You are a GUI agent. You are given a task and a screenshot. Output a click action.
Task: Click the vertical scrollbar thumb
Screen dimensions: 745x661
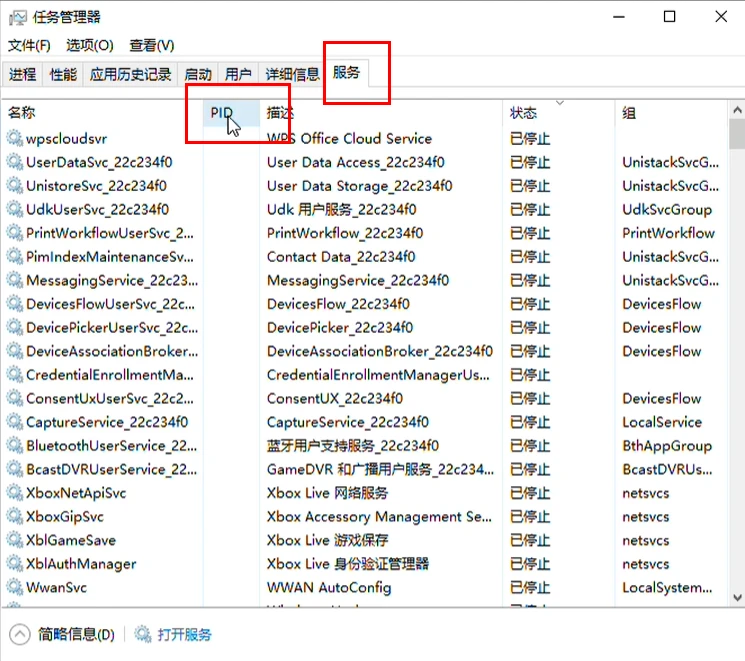[x=737, y=134]
